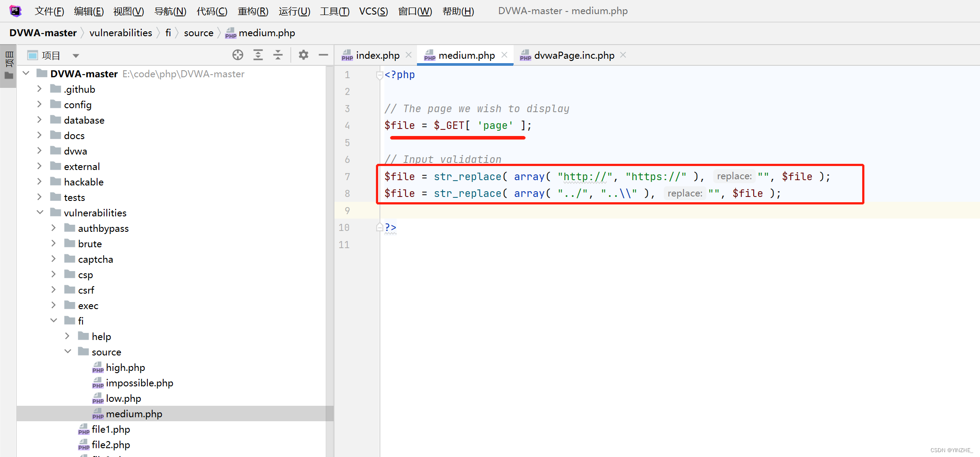Open the 项目 view dropdown arrow
Image resolution: width=980 pixels, height=457 pixels.
pos(76,56)
